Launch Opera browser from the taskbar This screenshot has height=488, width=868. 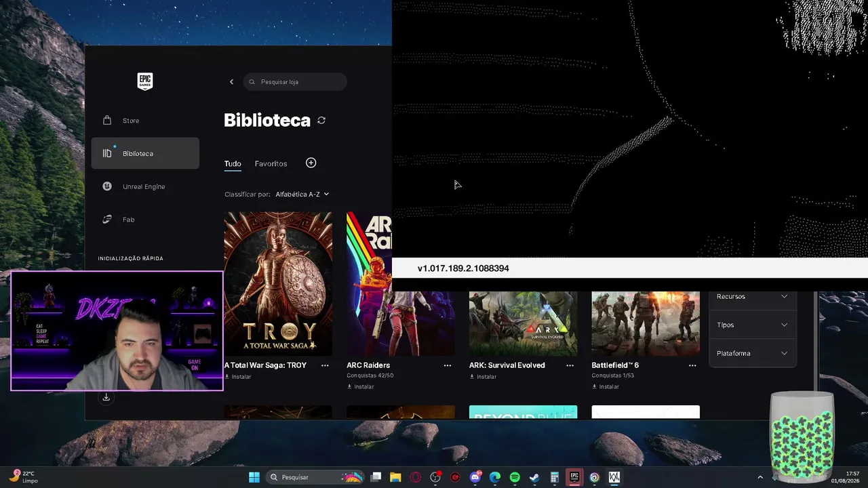tap(416, 477)
